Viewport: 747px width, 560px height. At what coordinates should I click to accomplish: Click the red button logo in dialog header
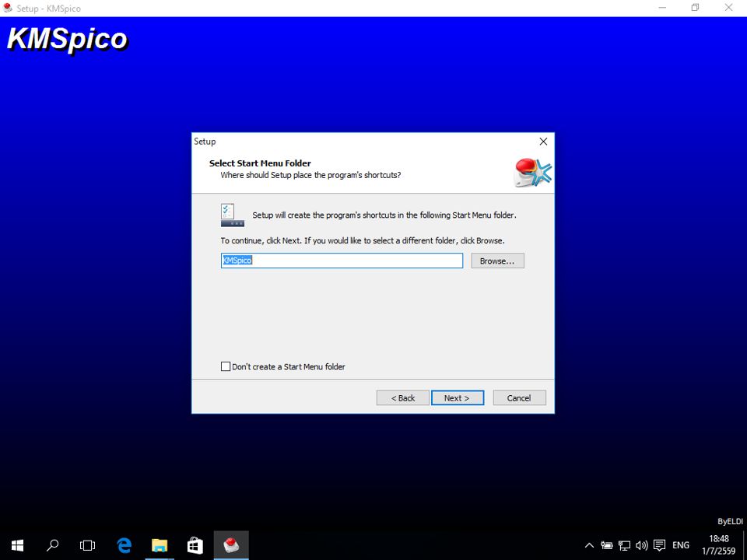point(533,173)
